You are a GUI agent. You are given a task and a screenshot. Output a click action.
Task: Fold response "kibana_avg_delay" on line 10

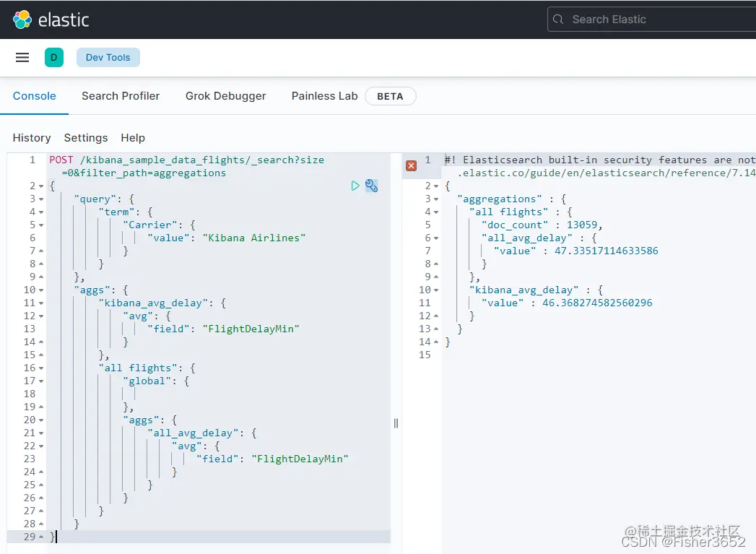click(x=436, y=290)
